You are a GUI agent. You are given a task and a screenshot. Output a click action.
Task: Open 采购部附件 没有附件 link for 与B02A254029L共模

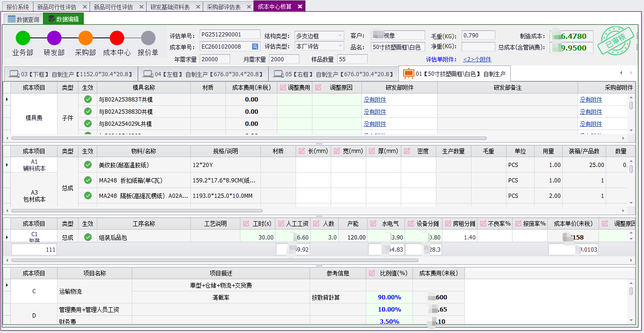(591, 124)
